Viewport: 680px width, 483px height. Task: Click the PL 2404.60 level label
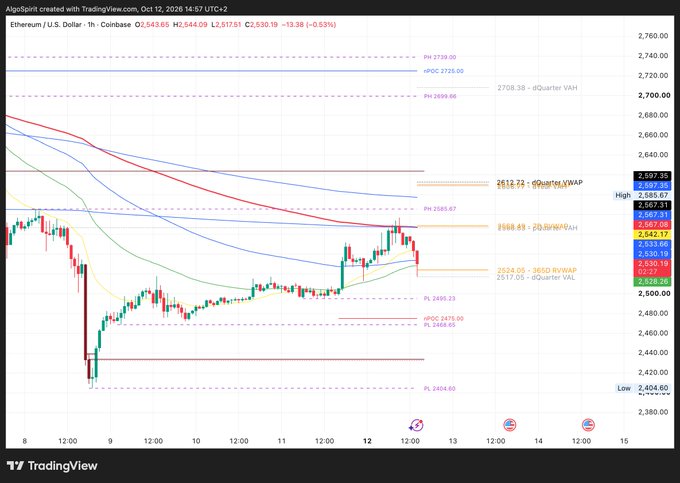(439, 389)
